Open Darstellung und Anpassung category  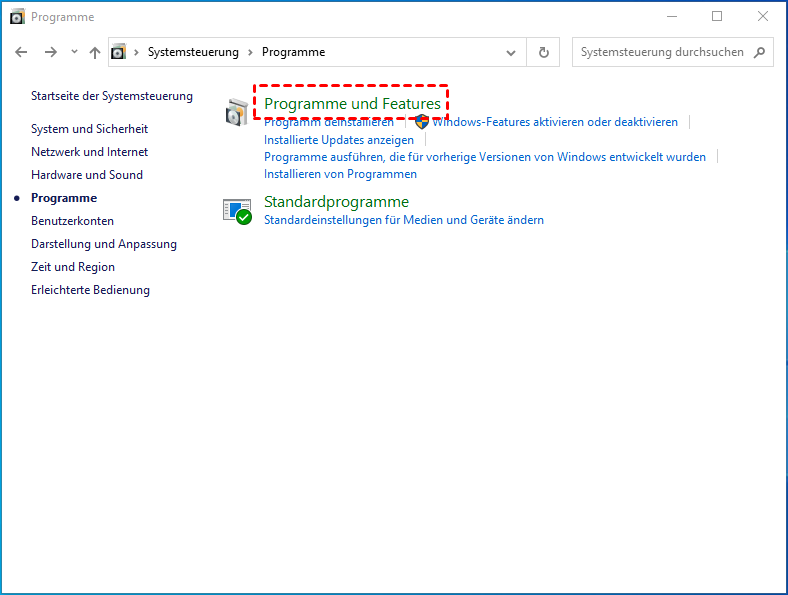coord(104,244)
